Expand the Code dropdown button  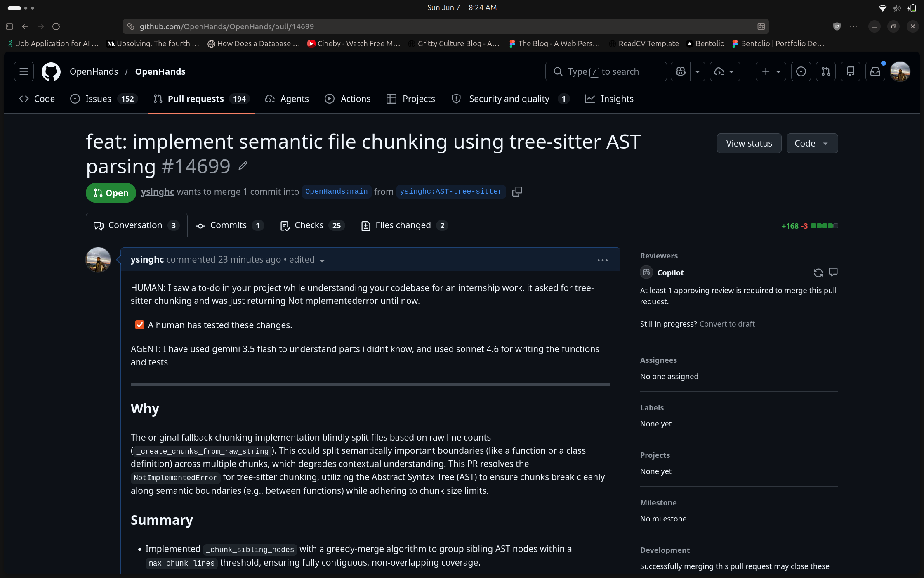[812, 143]
